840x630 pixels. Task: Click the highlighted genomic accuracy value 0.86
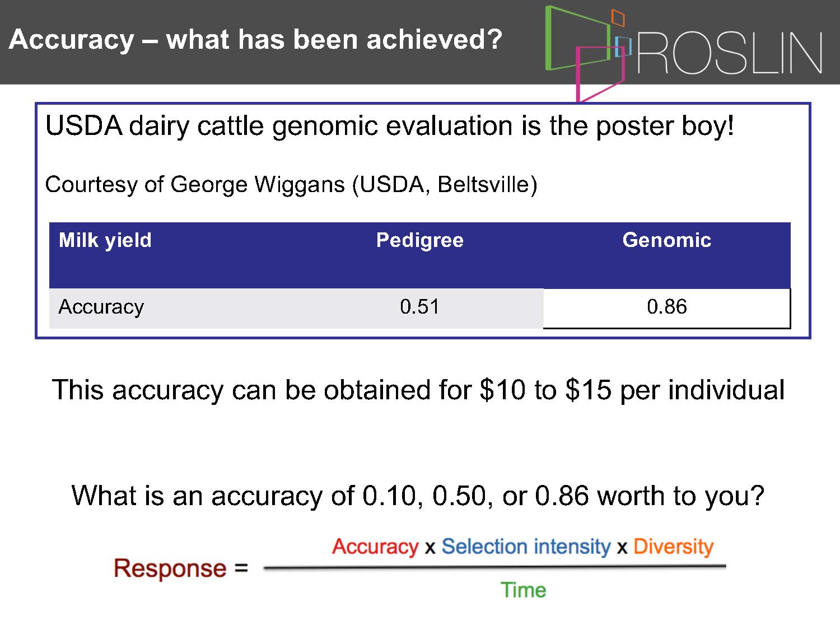click(667, 307)
